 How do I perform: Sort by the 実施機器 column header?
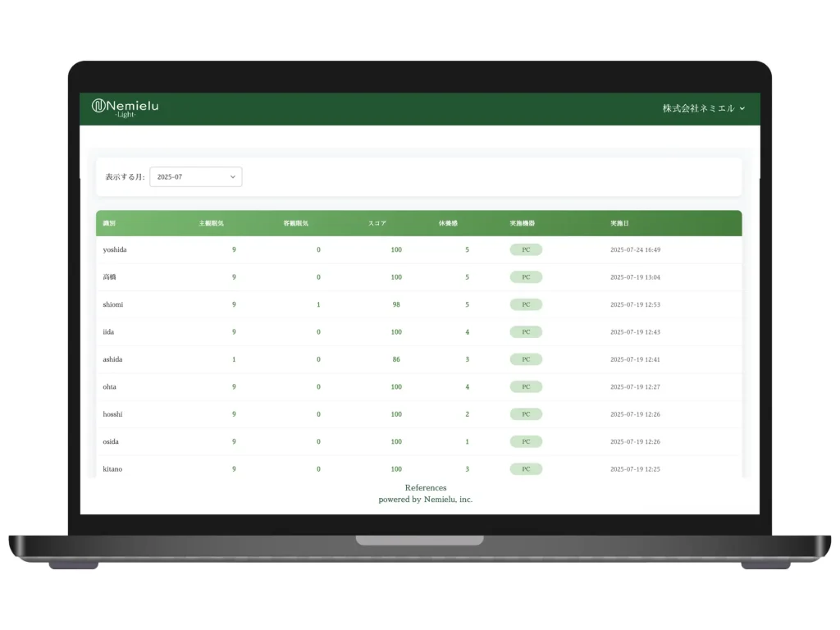(523, 223)
